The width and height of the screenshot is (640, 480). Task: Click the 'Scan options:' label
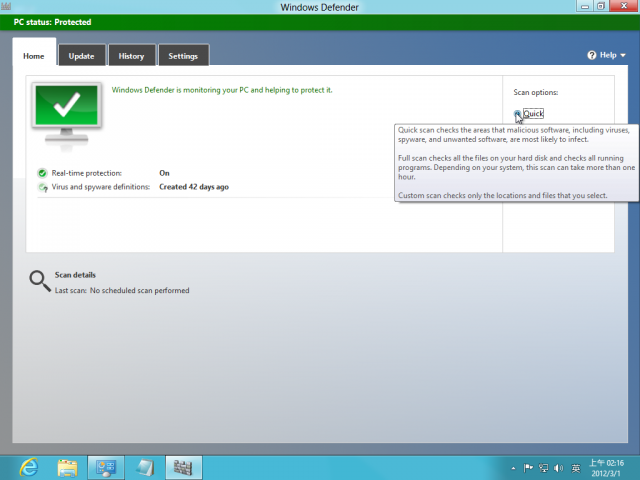click(x=536, y=93)
